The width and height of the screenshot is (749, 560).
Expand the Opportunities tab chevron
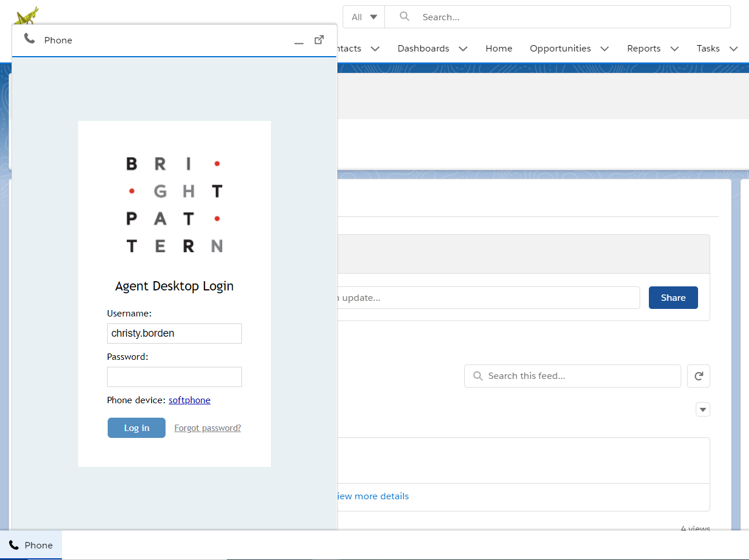(x=605, y=49)
